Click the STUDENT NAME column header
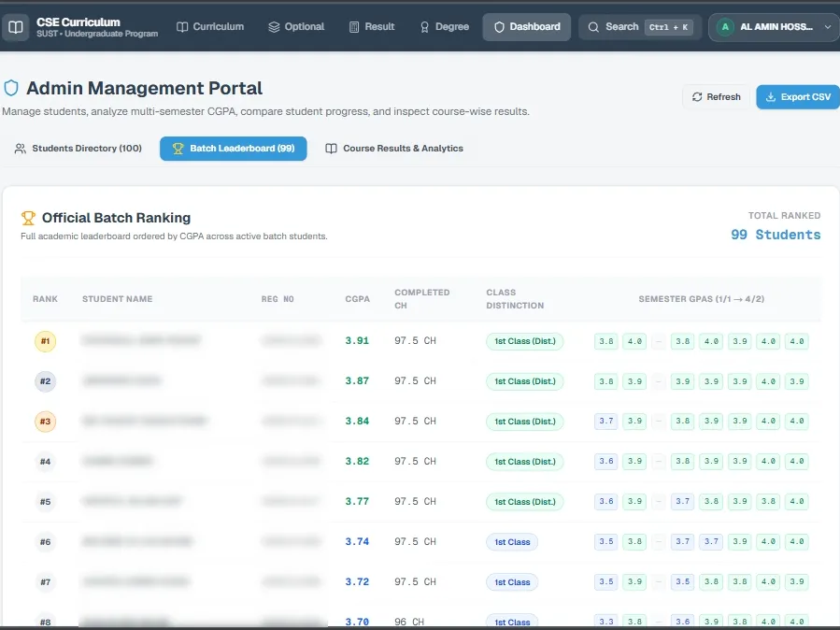 118,299
